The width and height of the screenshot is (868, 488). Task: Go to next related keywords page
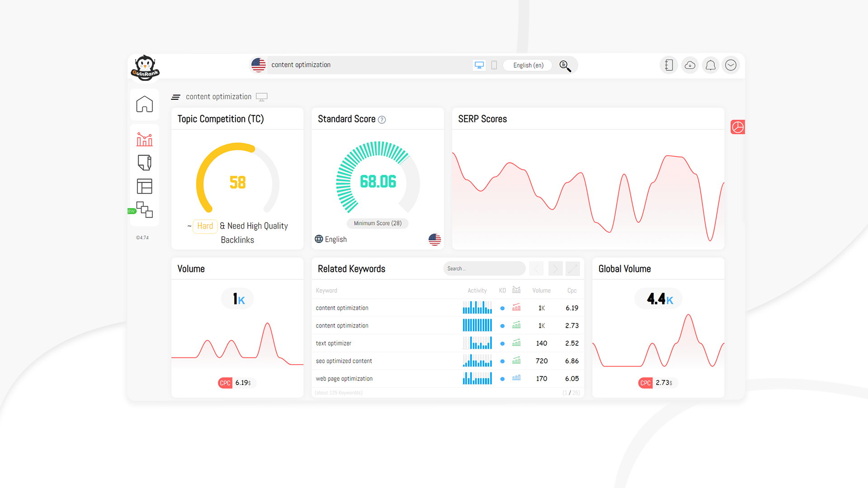(x=555, y=268)
